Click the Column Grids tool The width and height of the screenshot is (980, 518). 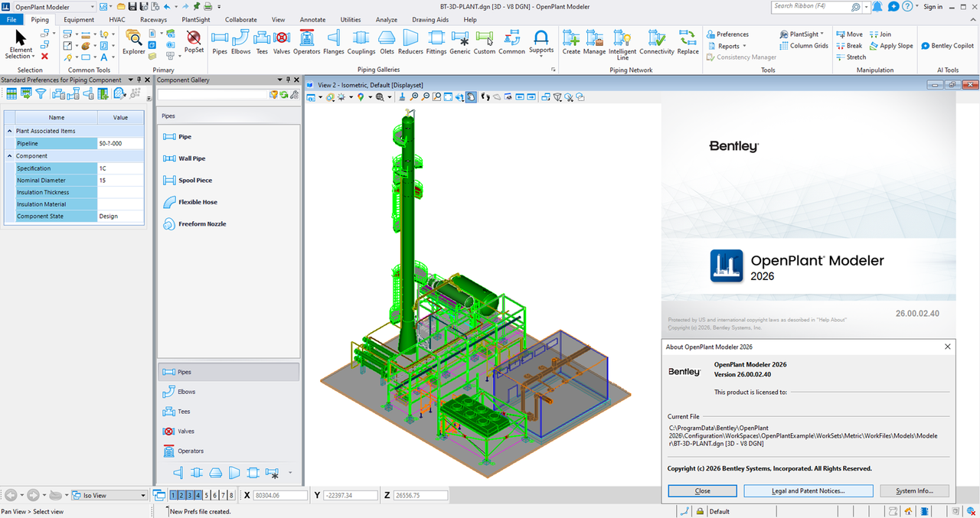point(804,46)
